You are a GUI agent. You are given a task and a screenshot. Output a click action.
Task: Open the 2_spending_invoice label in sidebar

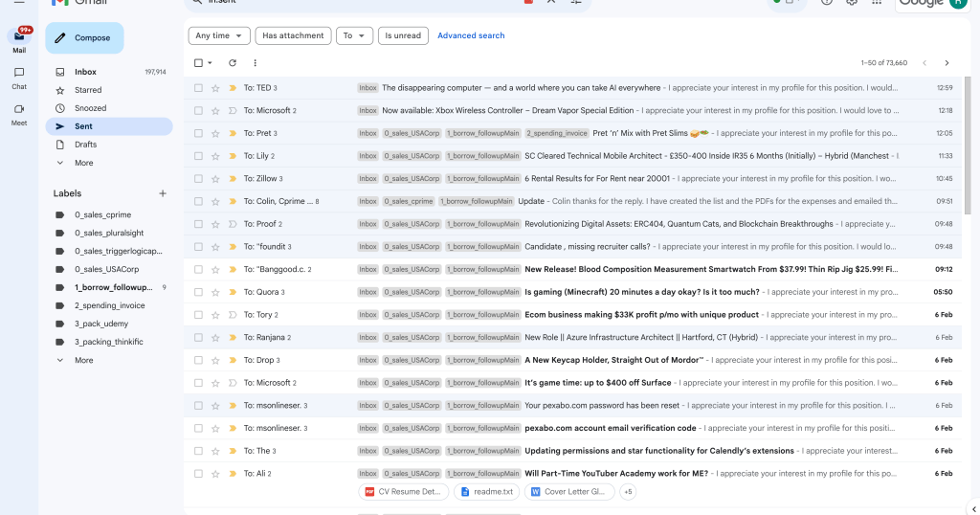[109, 305]
